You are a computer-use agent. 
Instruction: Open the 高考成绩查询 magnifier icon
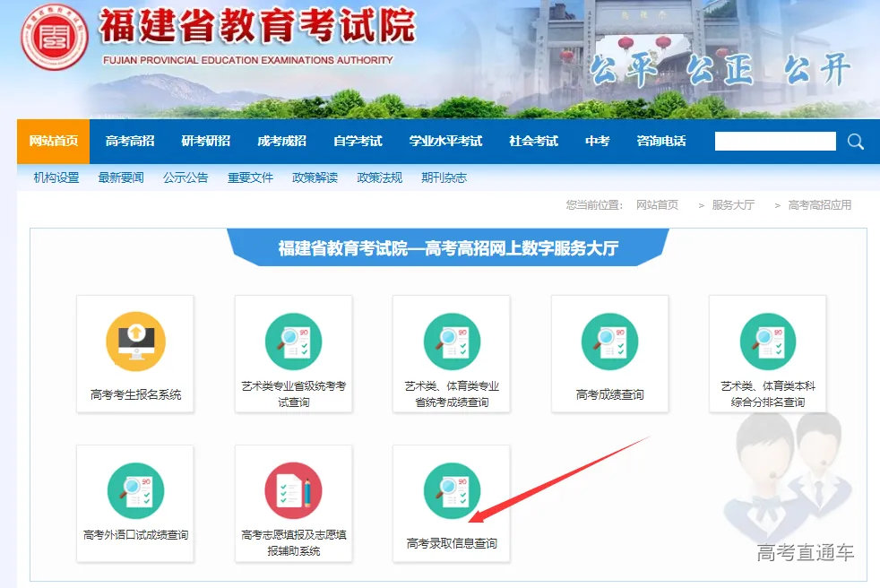tap(609, 341)
